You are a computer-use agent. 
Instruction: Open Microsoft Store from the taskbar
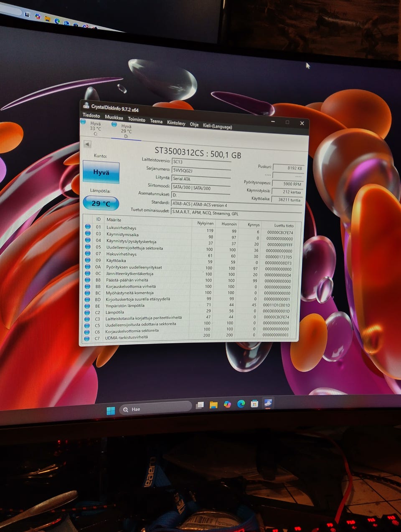click(x=254, y=403)
